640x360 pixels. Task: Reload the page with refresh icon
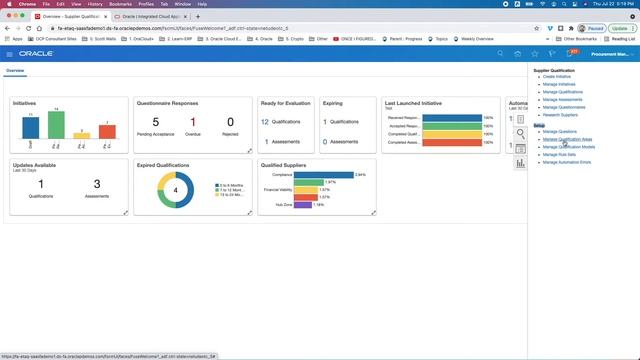(x=29, y=28)
